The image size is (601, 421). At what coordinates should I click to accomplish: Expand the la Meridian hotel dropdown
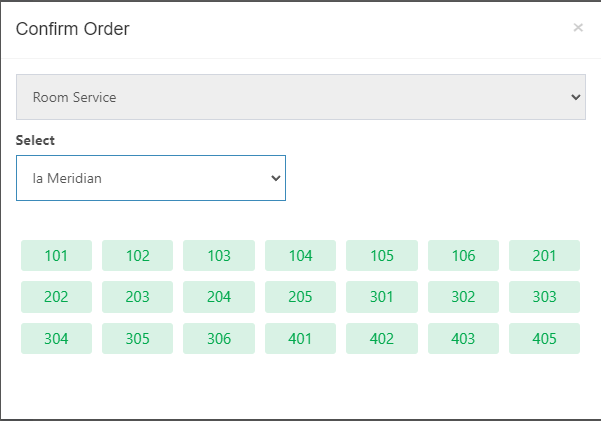coord(151,178)
